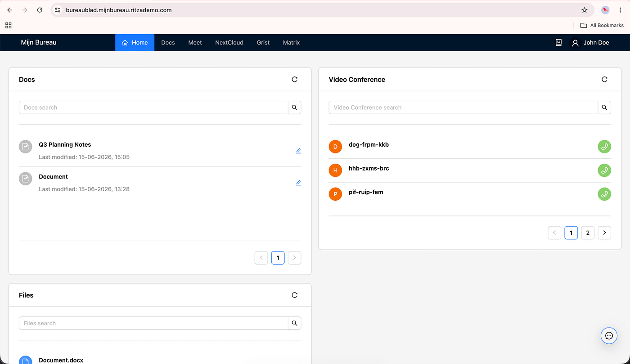
Task: Click the browser address bar URL
Action: point(118,10)
